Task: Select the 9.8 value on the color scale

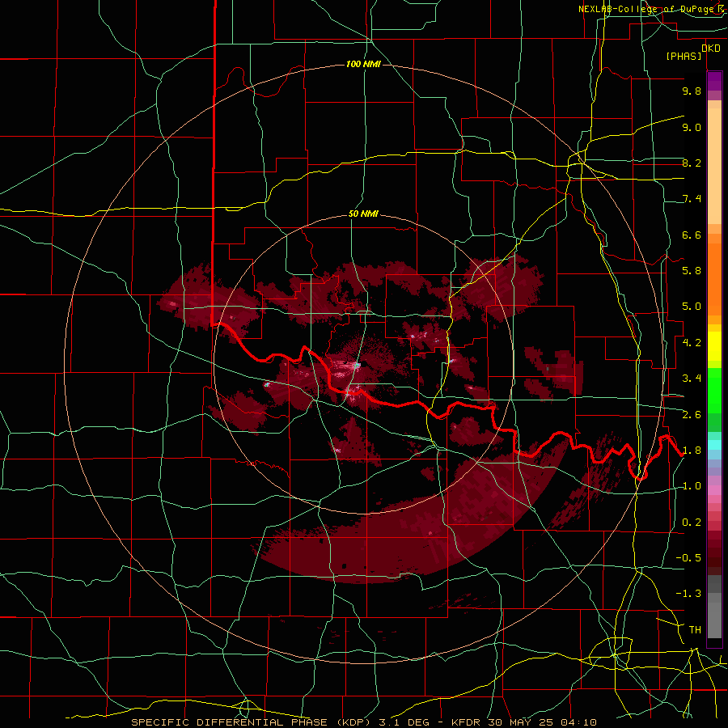Action: 692,91
